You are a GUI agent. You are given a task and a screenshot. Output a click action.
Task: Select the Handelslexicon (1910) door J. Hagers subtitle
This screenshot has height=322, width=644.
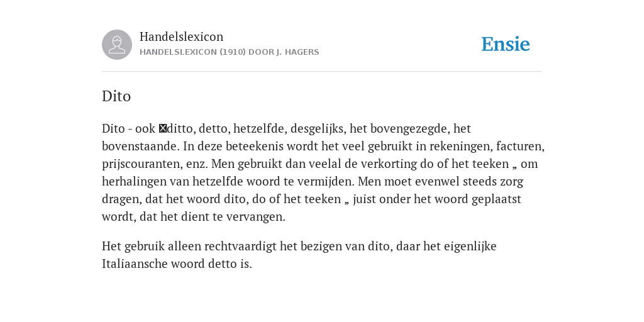229,52
